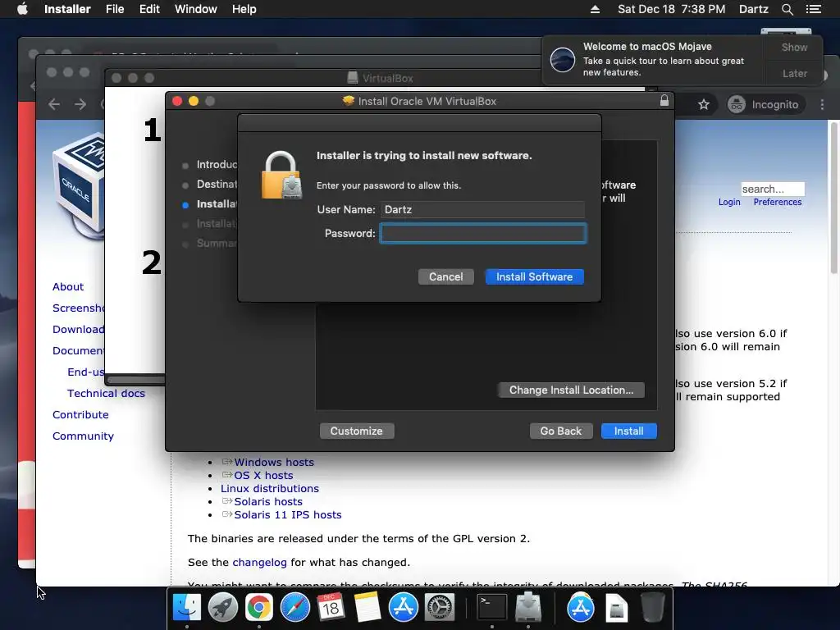The width and height of the screenshot is (840, 630).
Task: Open Terminal from the Dock
Action: (492, 608)
